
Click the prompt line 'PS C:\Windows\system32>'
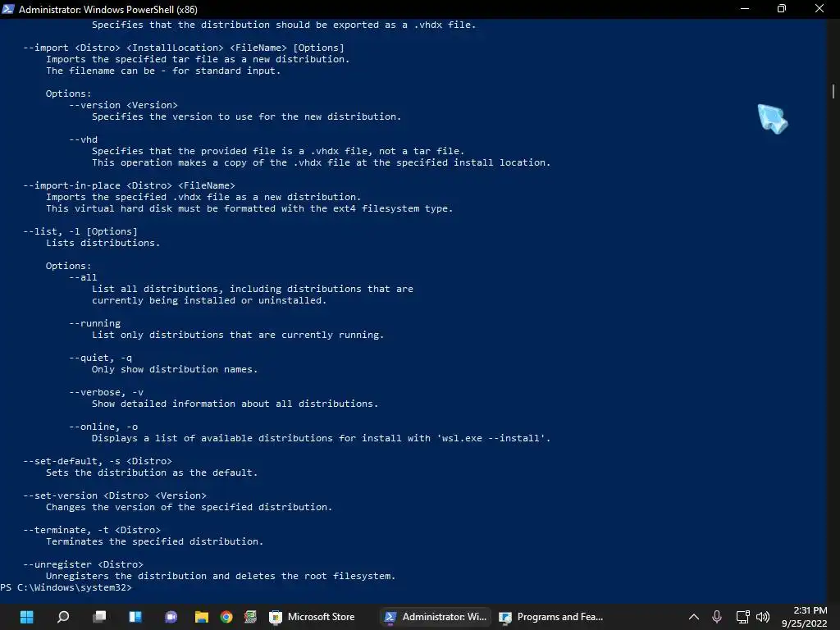tap(66, 587)
